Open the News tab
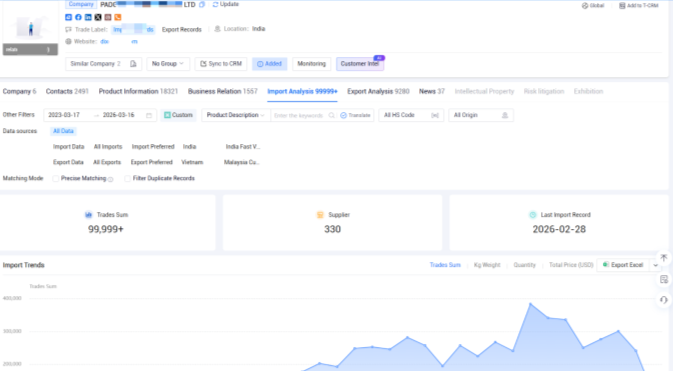Image resolution: width=673 pixels, height=371 pixels. [432, 91]
